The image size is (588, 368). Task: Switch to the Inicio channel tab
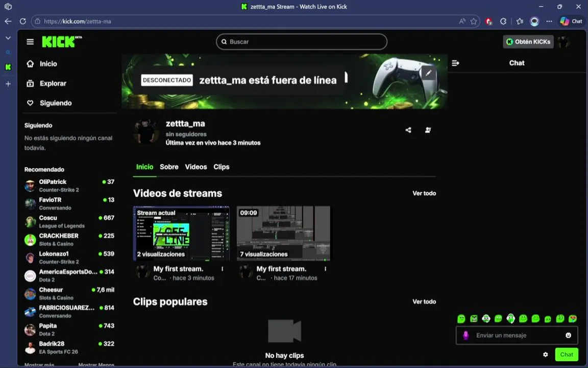[x=145, y=167]
